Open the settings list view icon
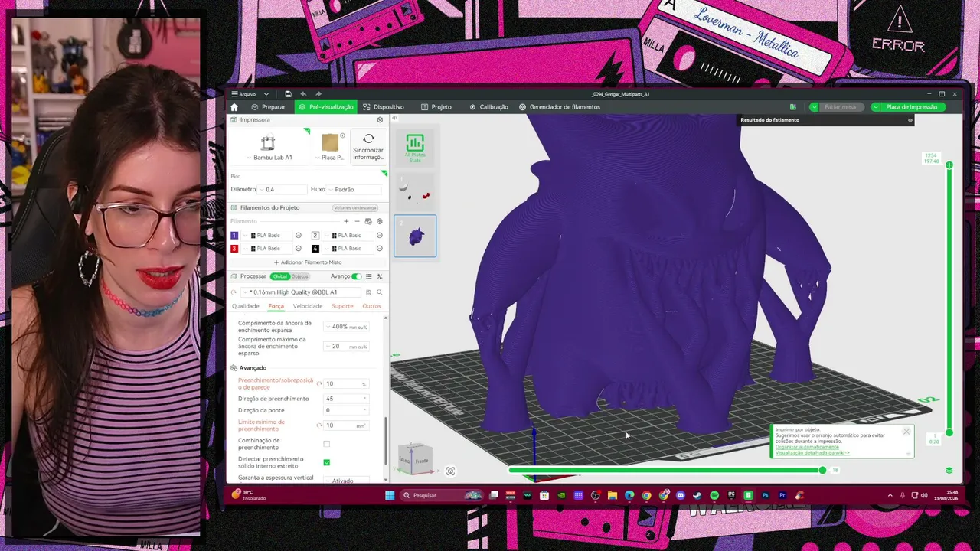 (x=368, y=276)
